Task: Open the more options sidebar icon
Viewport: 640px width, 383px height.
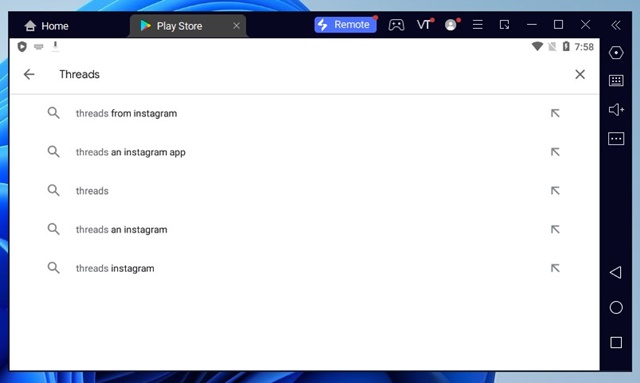Action: [616, 139]
